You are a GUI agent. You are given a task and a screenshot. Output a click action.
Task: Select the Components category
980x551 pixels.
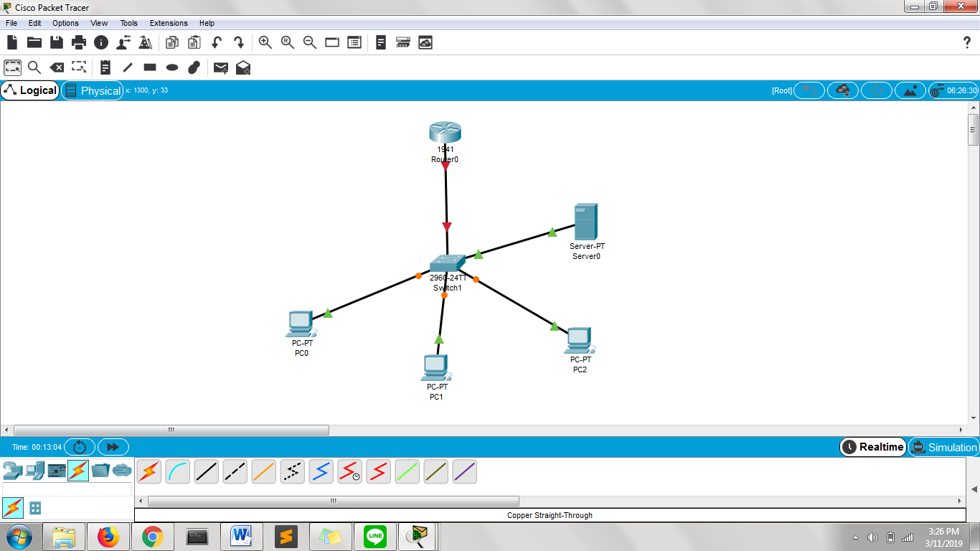coord(57,471)
